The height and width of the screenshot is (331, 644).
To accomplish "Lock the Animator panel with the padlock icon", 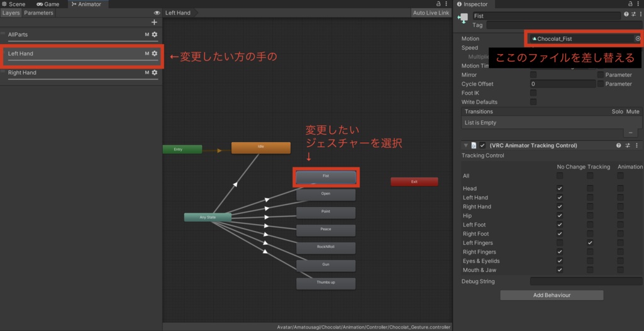I will pyautogui.click(x=438, y=4).
